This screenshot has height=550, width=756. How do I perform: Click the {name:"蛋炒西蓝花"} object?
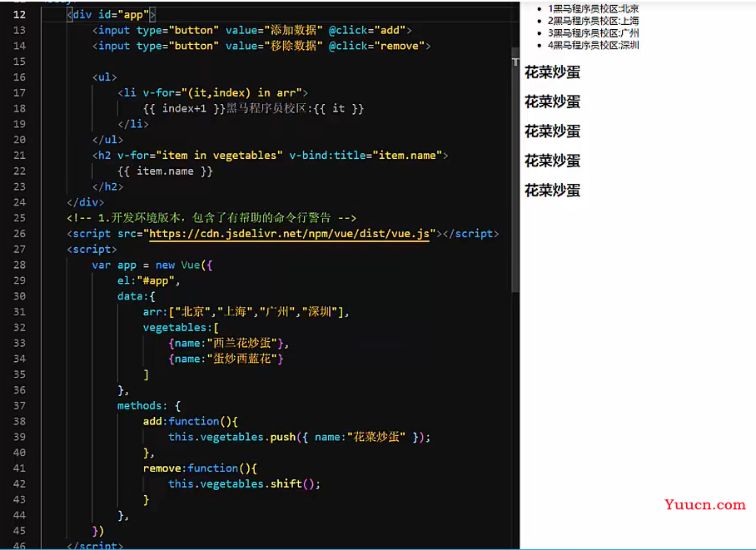click(226, 359)
